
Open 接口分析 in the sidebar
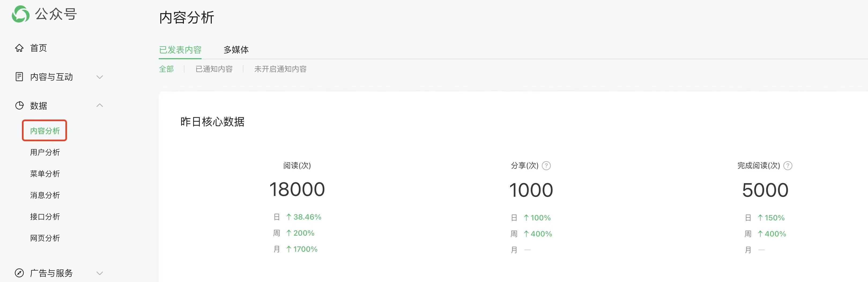point(45,217)
